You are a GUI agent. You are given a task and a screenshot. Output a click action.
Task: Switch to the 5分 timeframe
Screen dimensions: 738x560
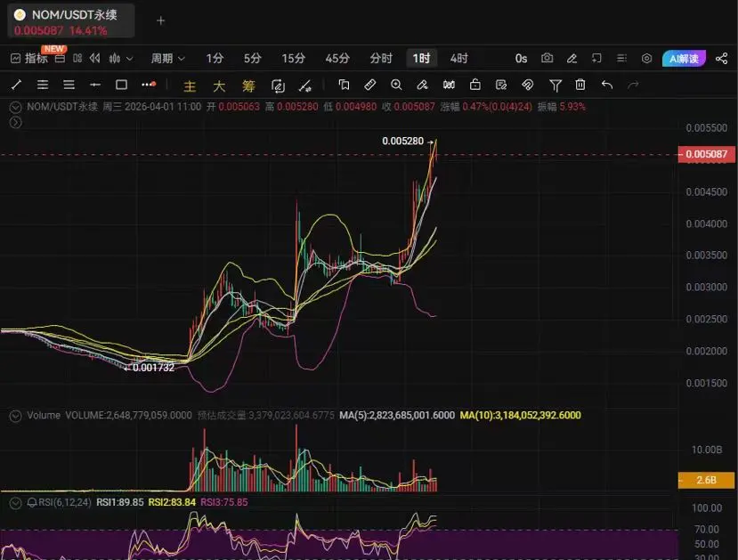(252, 59)
